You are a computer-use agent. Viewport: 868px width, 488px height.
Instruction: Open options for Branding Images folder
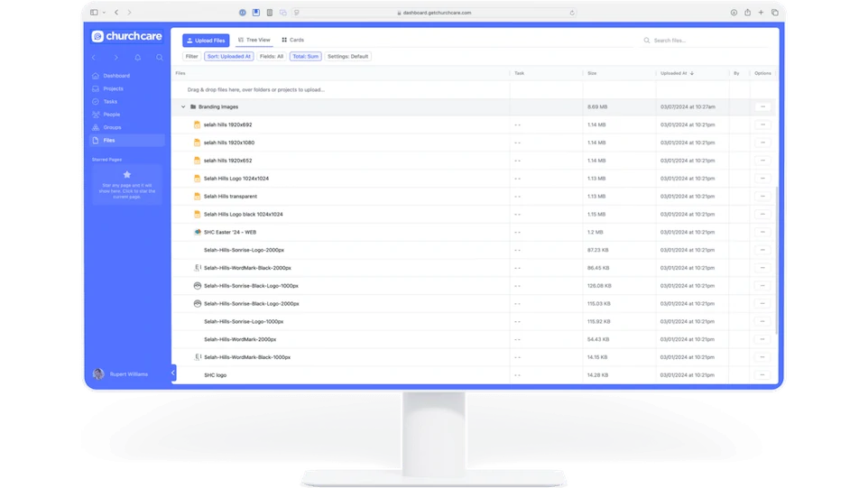click(x=762, y=106)
